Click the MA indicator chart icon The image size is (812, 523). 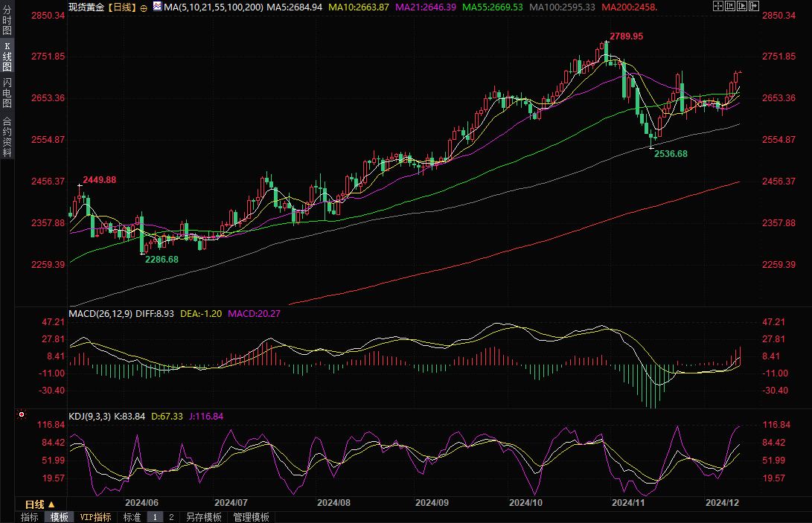156,7
